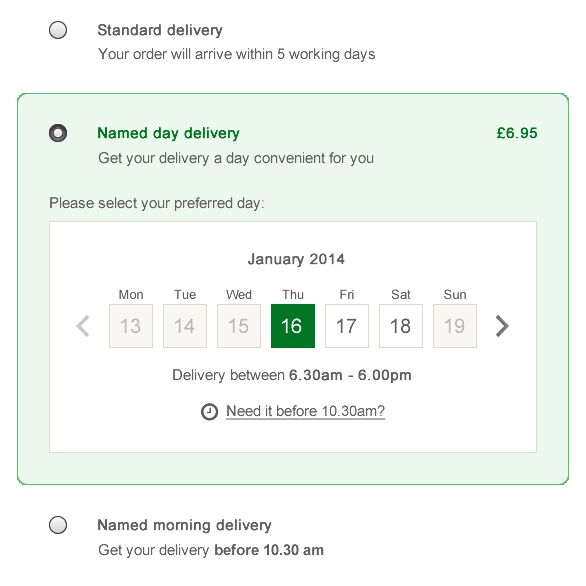Select the Named day delivery radio button
This screenshot has height=586, width=586.
(58, 133)
